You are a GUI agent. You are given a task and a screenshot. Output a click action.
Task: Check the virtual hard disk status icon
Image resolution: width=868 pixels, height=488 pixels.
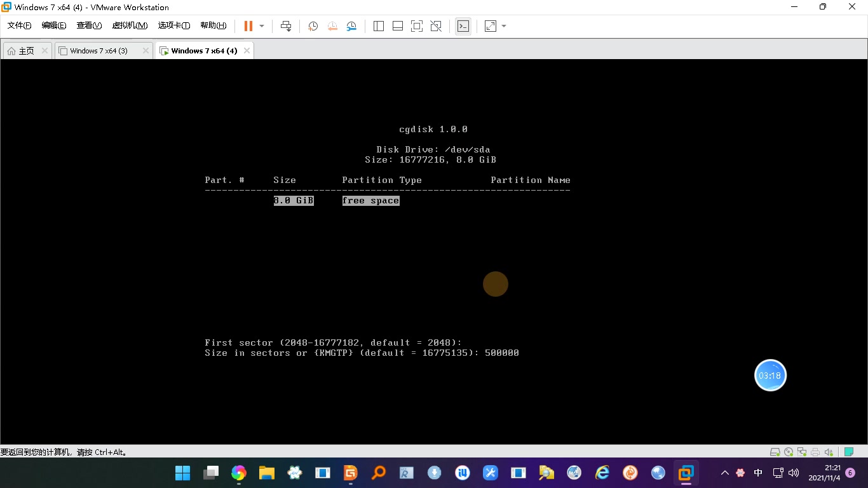coord(775,451)
